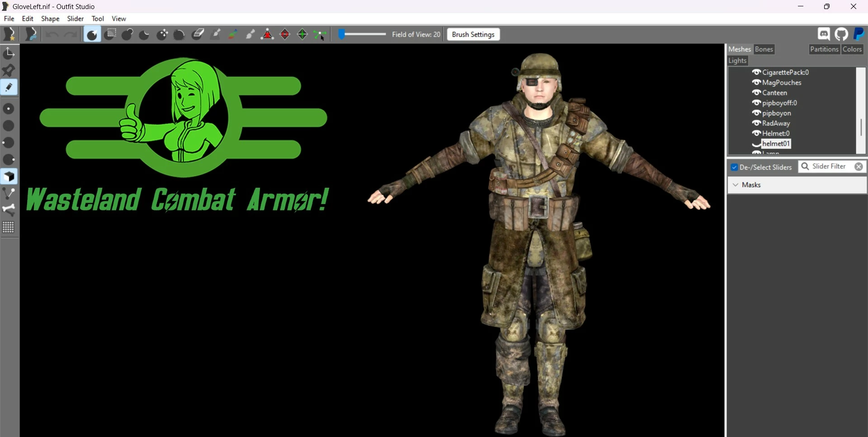Select the Move brush tool
This screenshot has height=437, width=868.
[162, 34]
